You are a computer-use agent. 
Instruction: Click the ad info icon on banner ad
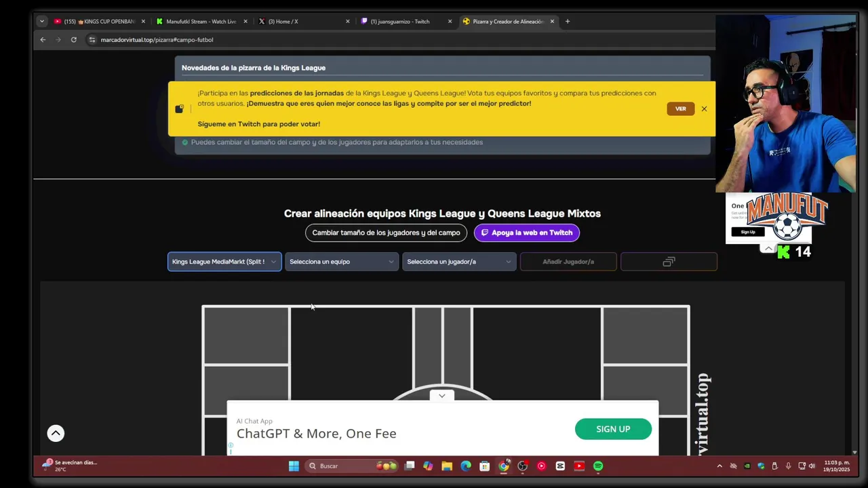point(231,446)
